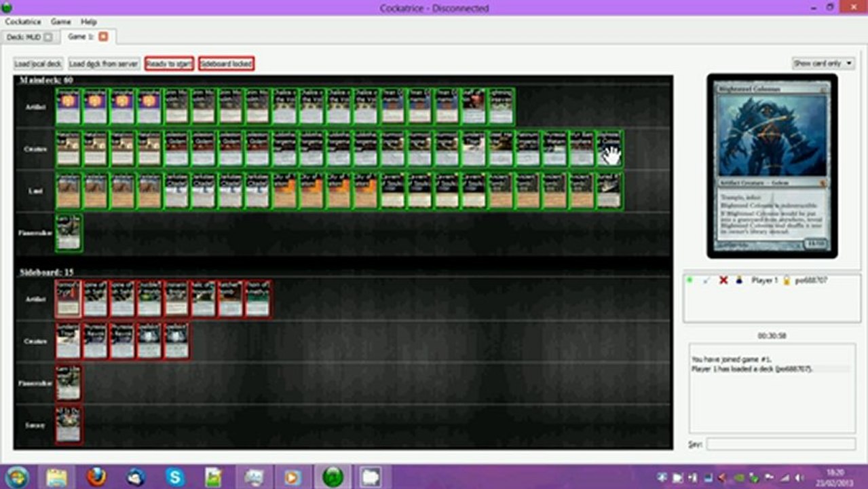Open the Help menu

tap(89, 22)
